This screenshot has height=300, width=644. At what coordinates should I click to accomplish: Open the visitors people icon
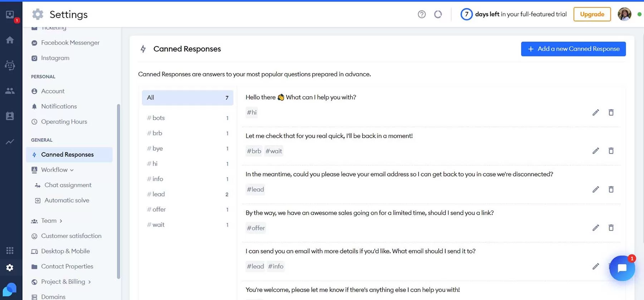[10, 91]
